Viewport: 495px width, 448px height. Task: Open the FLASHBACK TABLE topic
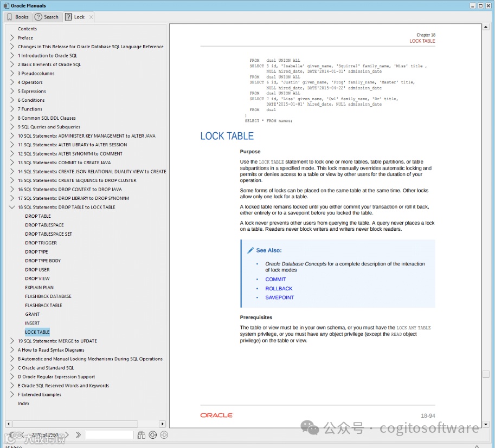coord(43,306)
